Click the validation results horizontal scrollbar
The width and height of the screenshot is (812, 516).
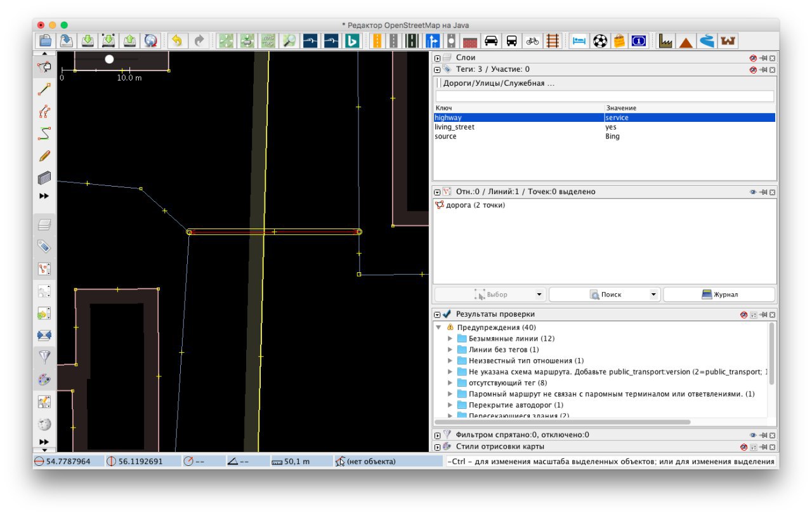click(562, 421)
